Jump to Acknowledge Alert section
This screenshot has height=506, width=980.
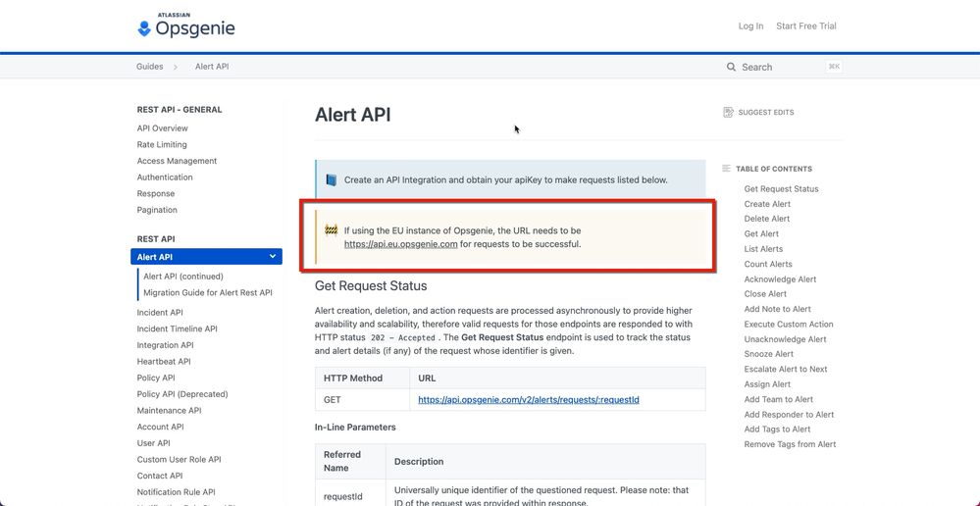click(x=780, y=279)
